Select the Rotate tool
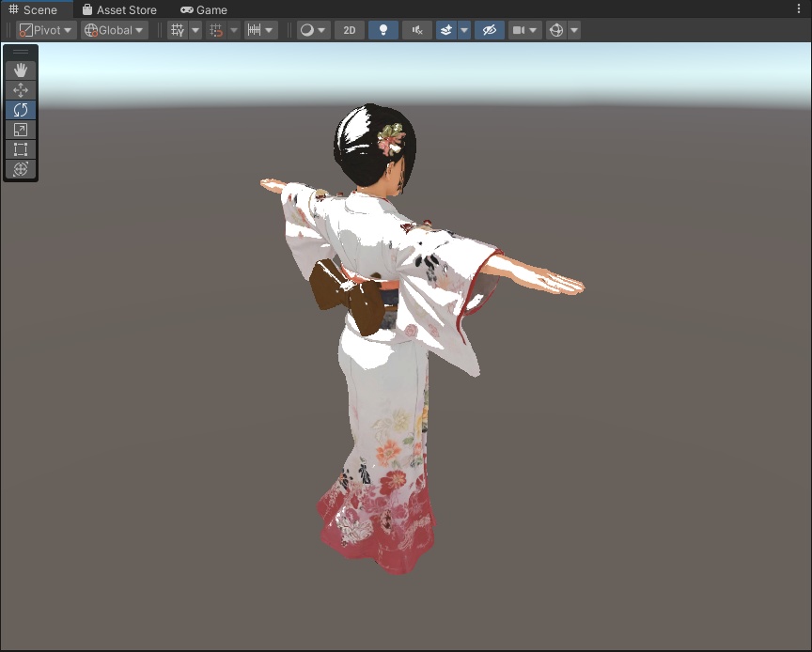Image resolution: width=812 pixels, height=652 pixels. [x=20, y=110]
